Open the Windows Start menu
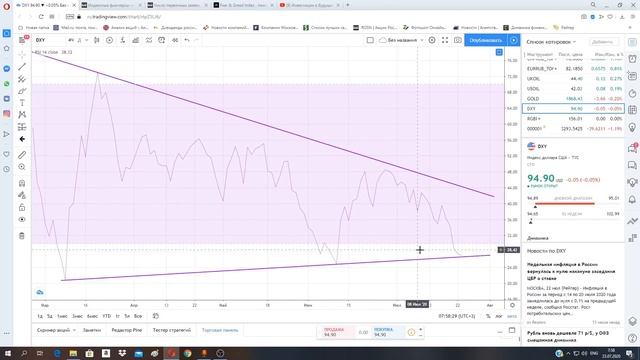This screenshot has height=360, width=640. 7,353
